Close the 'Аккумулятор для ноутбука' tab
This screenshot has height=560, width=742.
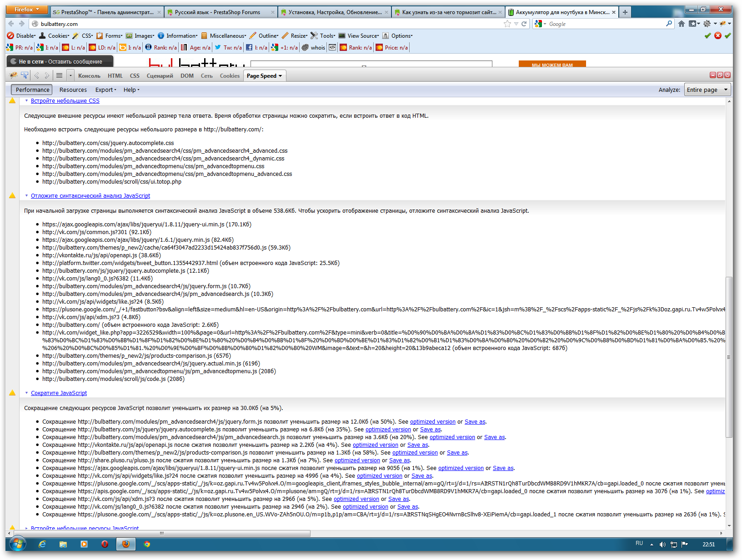coord(613,12)
